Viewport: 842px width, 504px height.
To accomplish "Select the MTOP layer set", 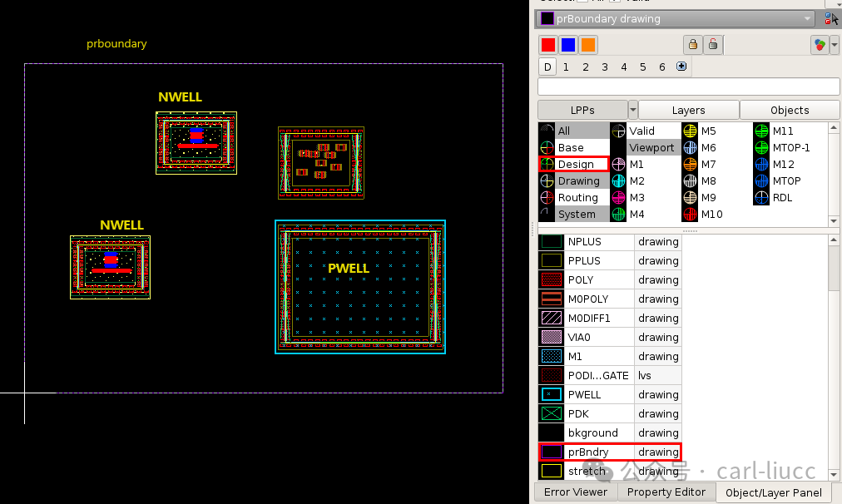I will 790,180.
